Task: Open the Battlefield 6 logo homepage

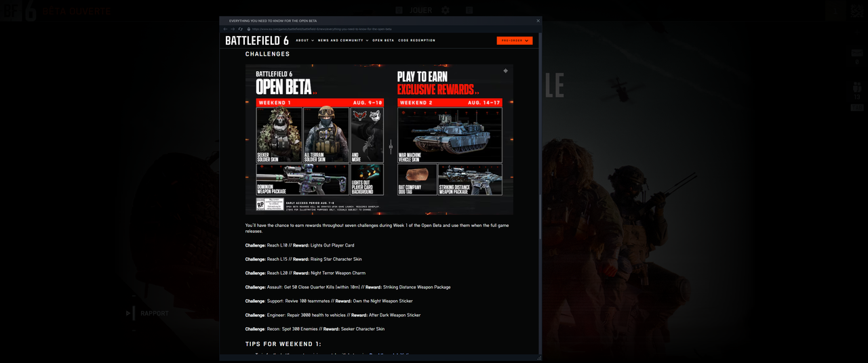Action: pyautogui.click(x=257, y=41)
